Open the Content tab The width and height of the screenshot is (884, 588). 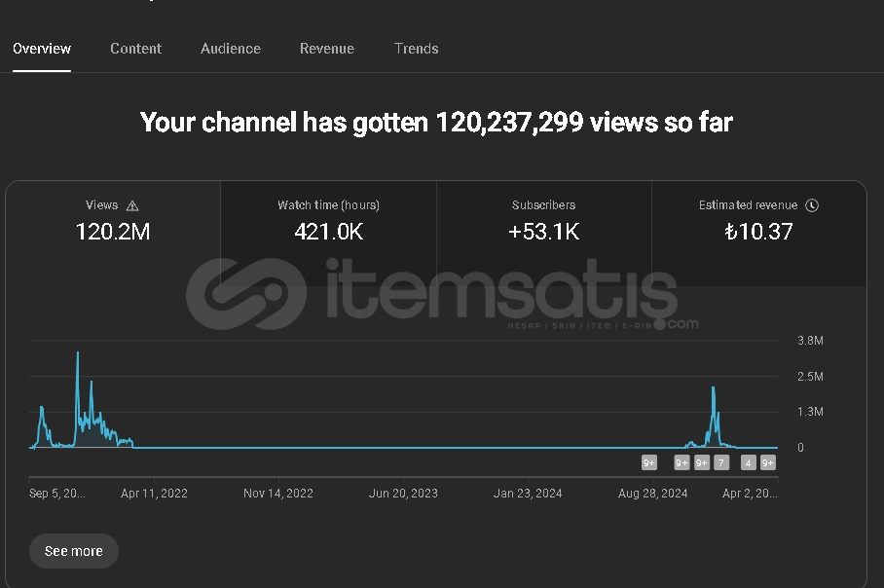pyautogui.click(x=136, y=49)
